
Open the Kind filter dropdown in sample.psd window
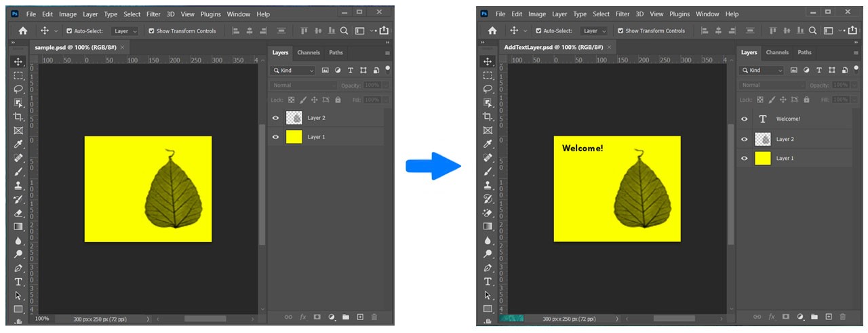point(293,71)
